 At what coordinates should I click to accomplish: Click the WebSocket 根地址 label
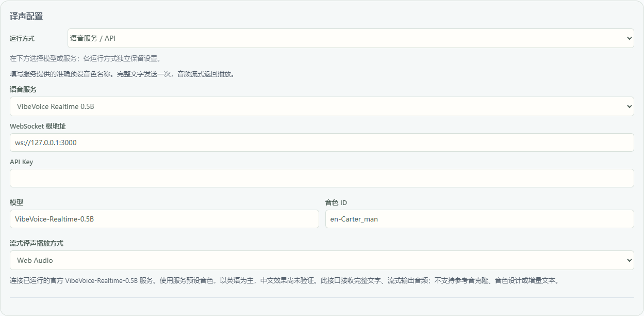click(38, 126)
